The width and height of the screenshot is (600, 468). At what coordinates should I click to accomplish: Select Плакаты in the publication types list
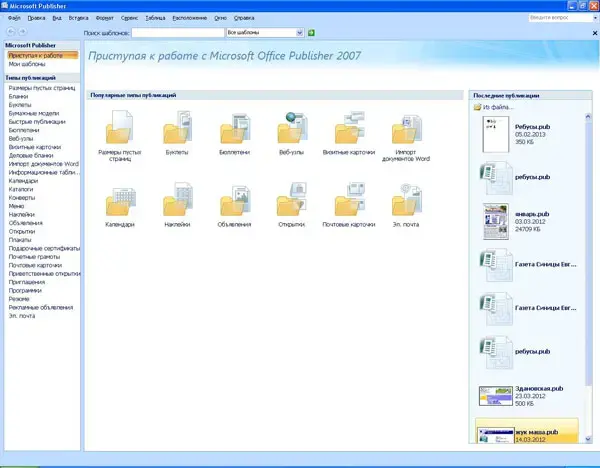(20, 240)
